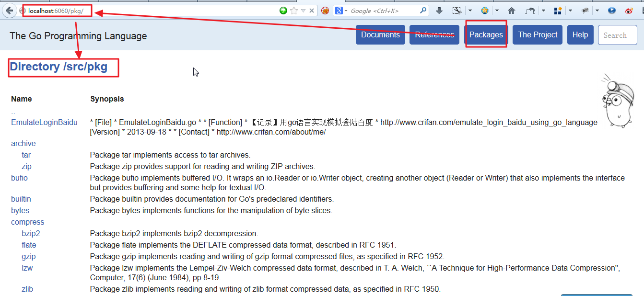This screenshot has width=644, height=296.
Task: Click the undo-arrow toolbar icon
Action: point(530,11)
